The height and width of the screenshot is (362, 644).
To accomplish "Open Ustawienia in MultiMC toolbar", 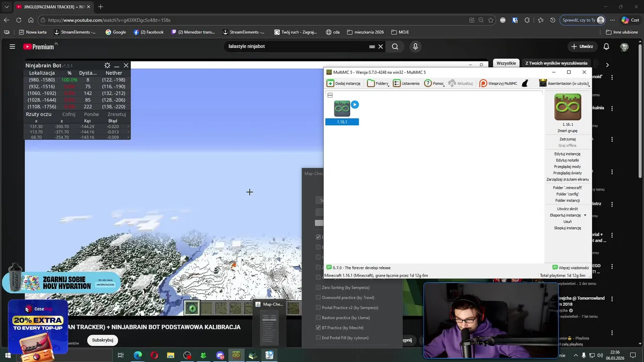I will click(x=406, y=83).
